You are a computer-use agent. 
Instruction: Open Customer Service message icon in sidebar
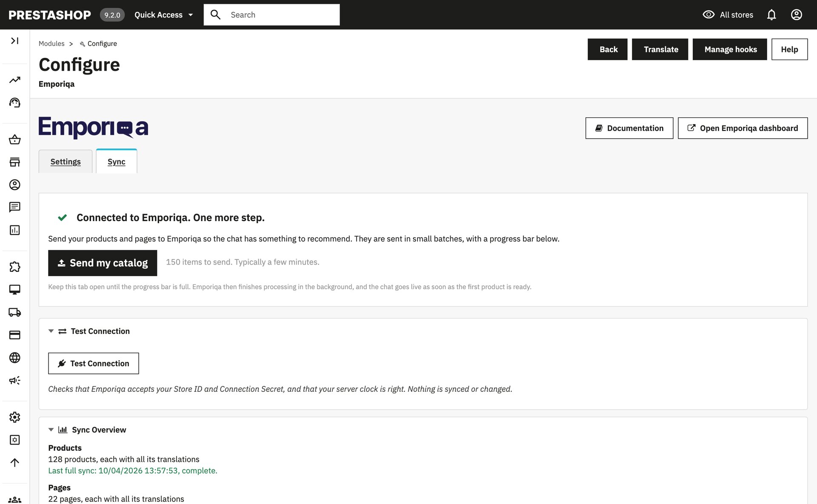coord(15,207)
